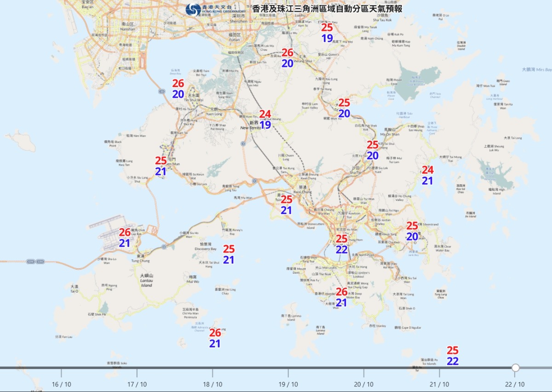Viewport: 552px width, 392px height.
Task: Select the Sheung Shui 26/20 temperature marker
Action: tap(287, 58)
